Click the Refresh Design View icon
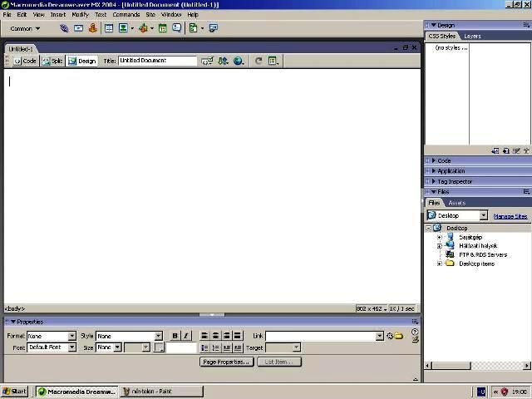The image size is (532, 399). click(259, 61)
